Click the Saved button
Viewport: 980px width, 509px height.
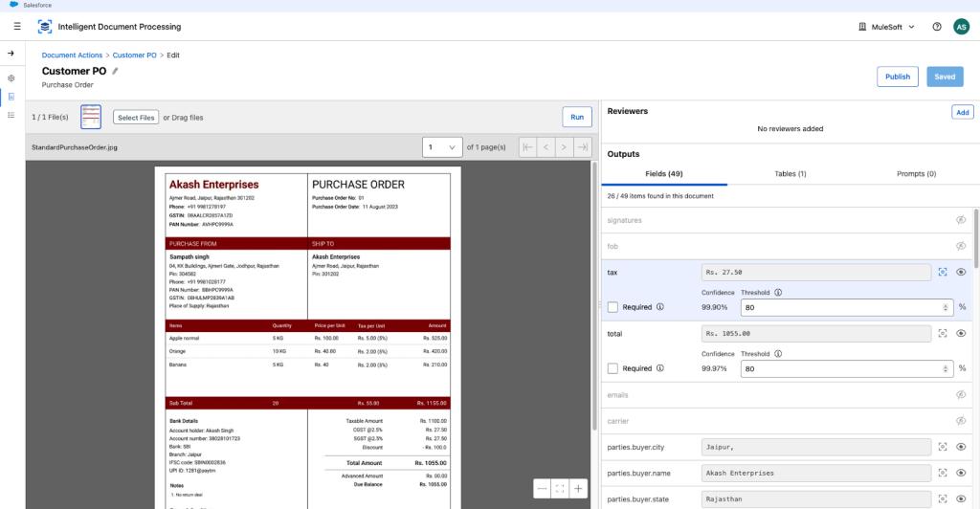945,77
